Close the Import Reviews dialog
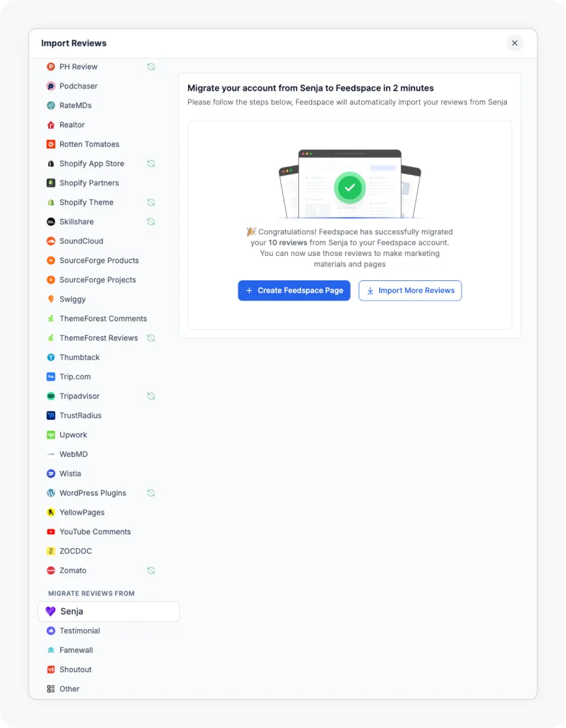Screen dimensions: 566x728 click(514, 43)
